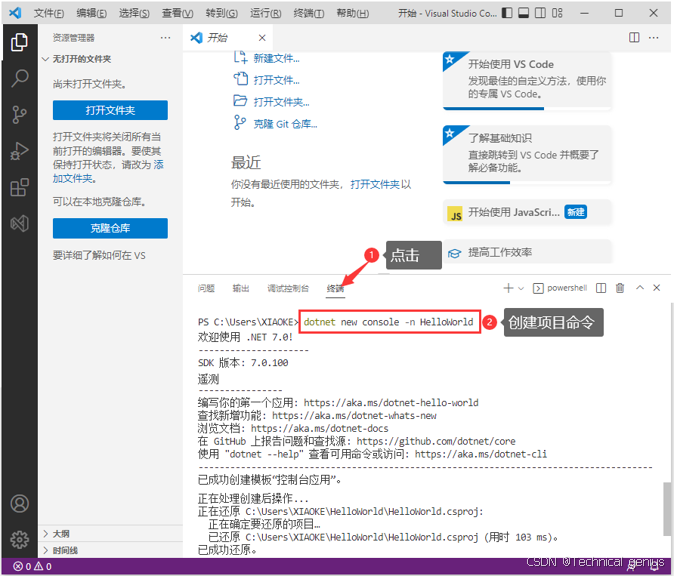Click the 新建文件... link

[x=276, y=58]
